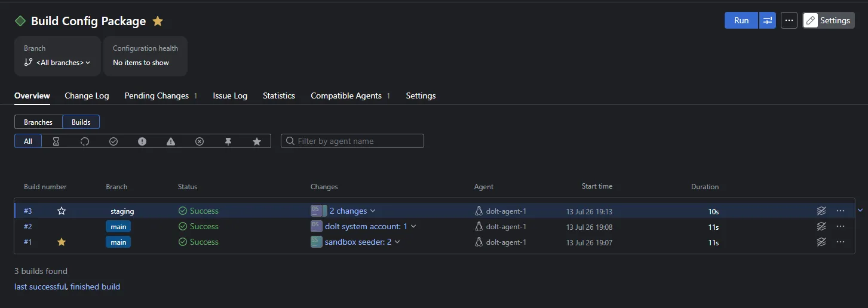This screenshot has width=868, height=308.
Task: Click start time 13 Jul 26 19:13
Action: click(589, 211)
